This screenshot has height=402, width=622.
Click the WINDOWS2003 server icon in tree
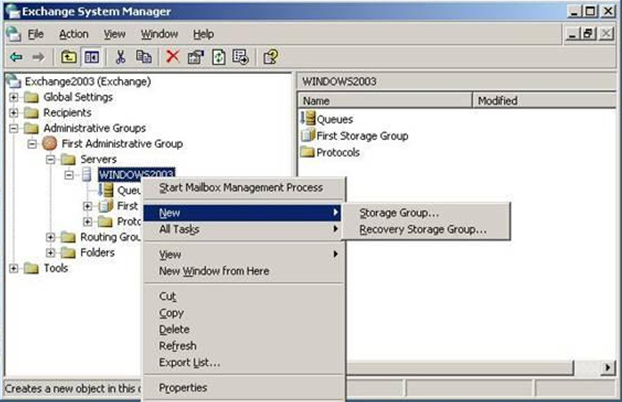pyautogui.click(x=87, y=175)
